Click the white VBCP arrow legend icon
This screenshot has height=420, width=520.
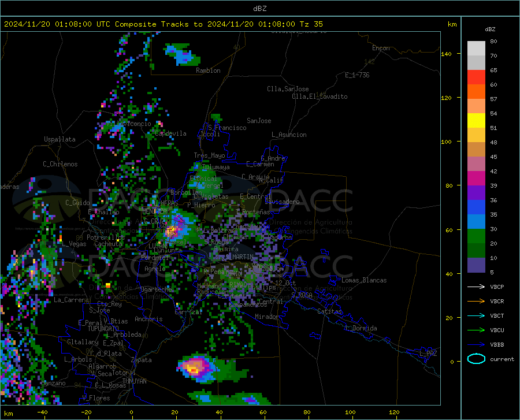[x=476, y=287]
